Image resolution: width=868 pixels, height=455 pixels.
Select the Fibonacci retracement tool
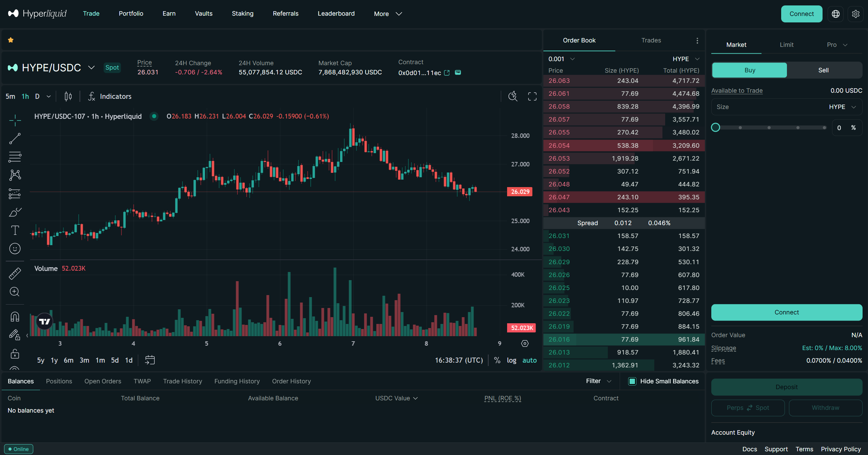15,157
